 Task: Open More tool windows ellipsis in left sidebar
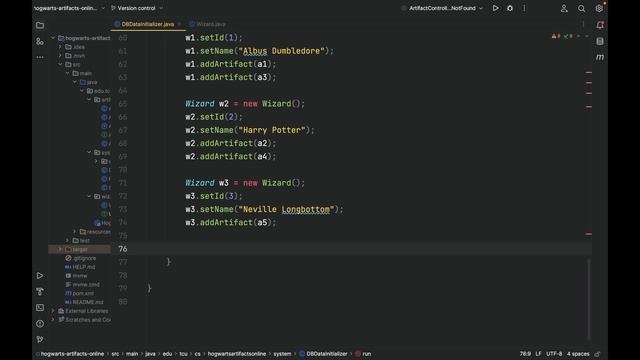pos(40,57)
